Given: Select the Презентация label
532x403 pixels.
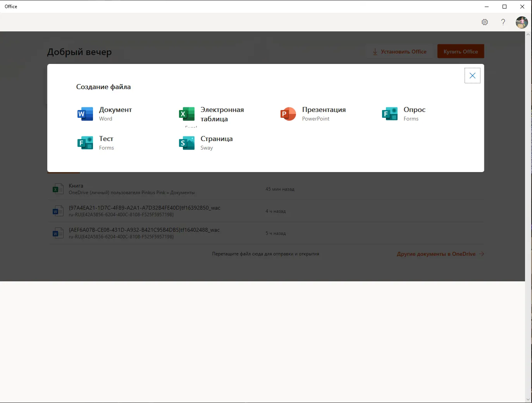Looking at the screenshot, I should click(324, 110).
